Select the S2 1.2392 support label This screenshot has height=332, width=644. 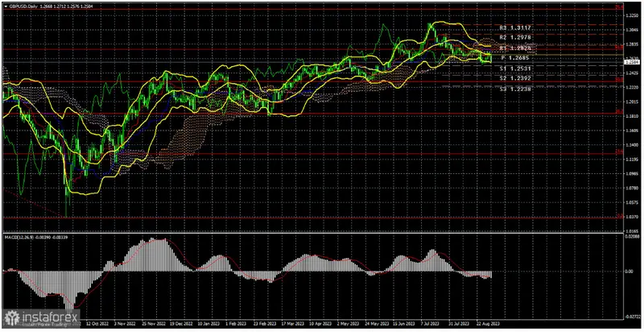tap(515, 78)
